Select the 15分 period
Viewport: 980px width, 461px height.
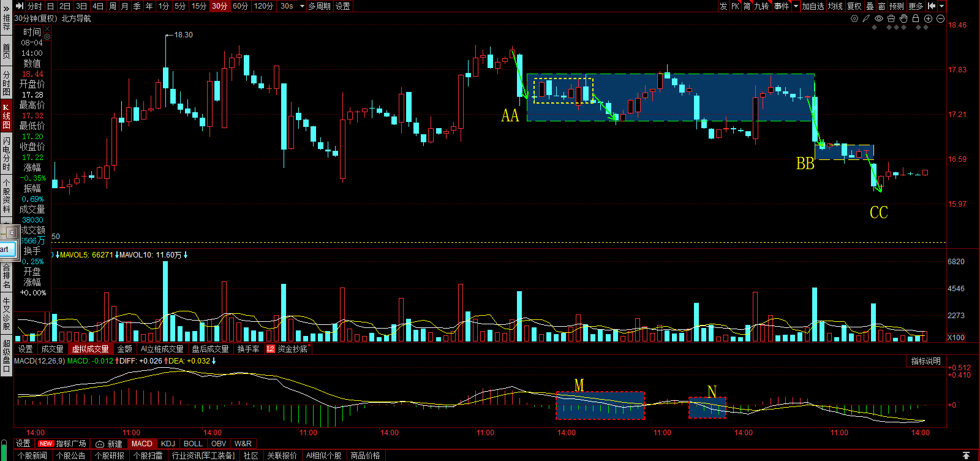click(198, 6)
